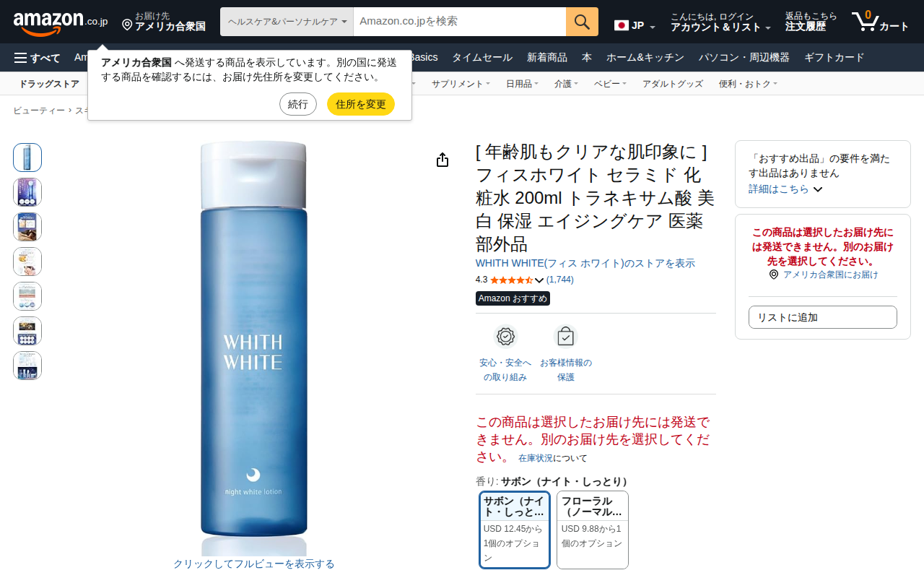924x578 pixels.
Task: Open the ヘルスケア&パーソナルケア search category dropdown
Action: point(287,22)
